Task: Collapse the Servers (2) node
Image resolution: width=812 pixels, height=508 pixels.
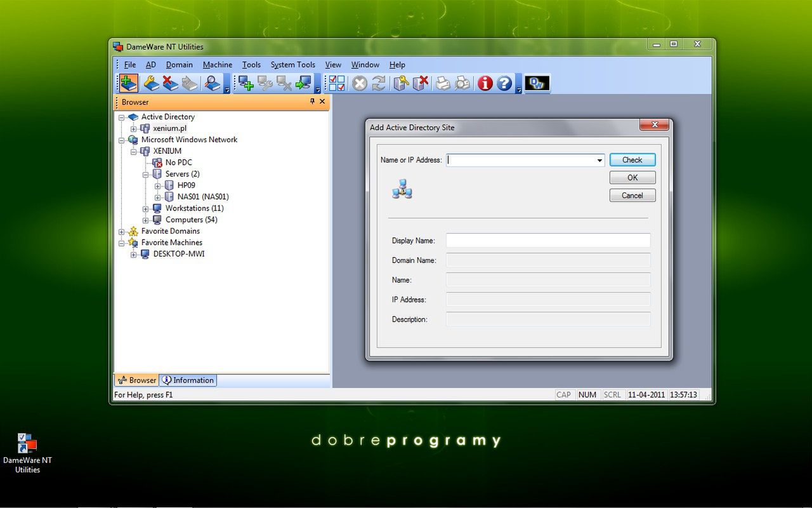Action: [x=146, y=174]
